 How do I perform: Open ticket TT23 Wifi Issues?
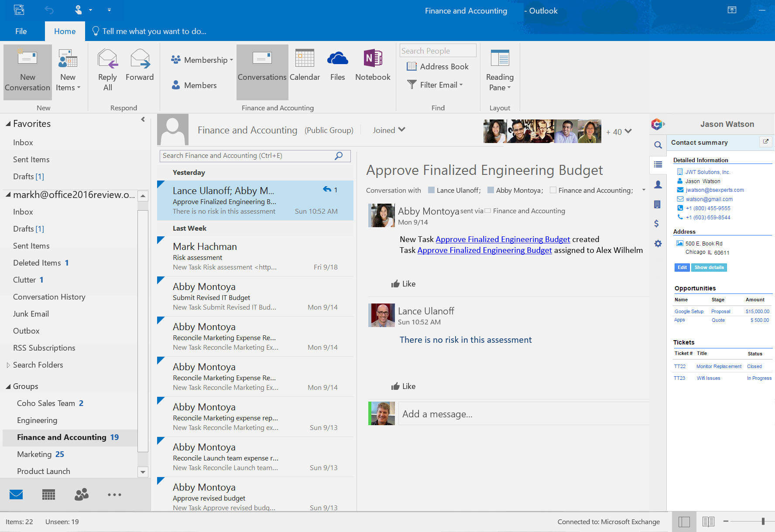pyautogui.click(x=723, y=378)
